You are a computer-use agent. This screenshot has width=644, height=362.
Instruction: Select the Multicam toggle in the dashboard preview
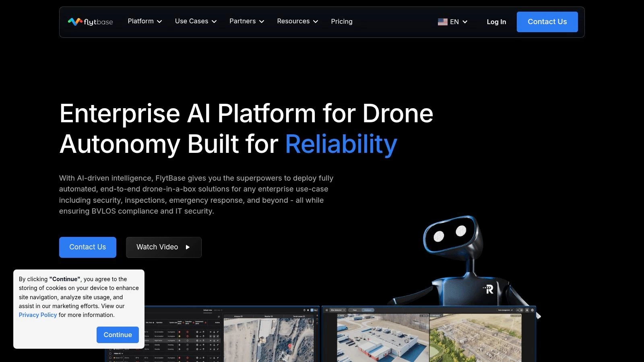(x=367, y=310)
